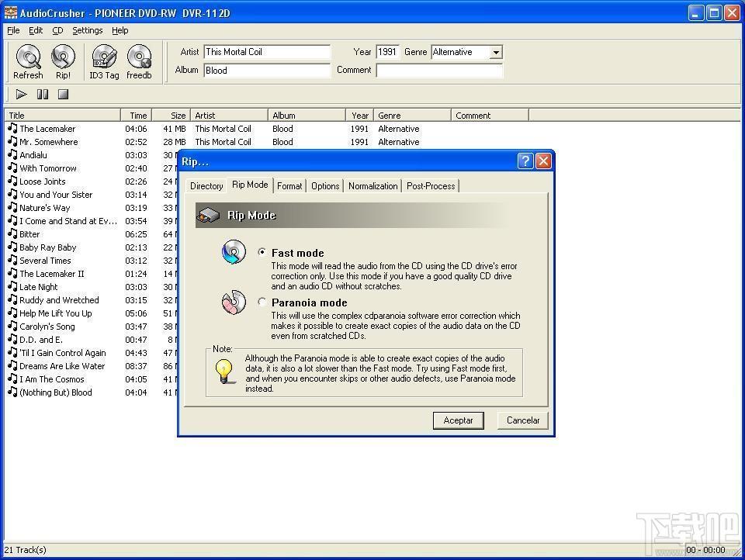Switch to the Directory tab
Viewport: 745px width, 560px height.
206,186
